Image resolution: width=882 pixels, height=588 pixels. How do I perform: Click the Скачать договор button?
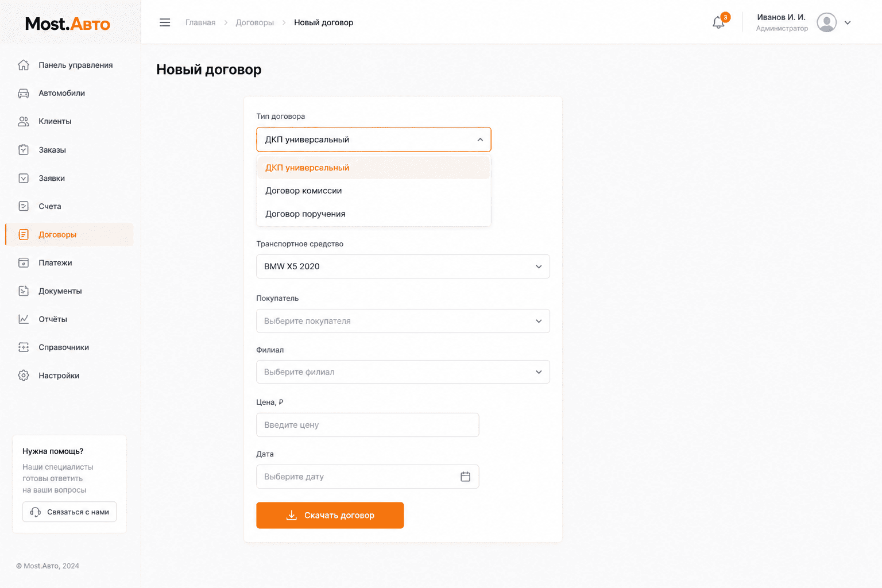(330, 515)
